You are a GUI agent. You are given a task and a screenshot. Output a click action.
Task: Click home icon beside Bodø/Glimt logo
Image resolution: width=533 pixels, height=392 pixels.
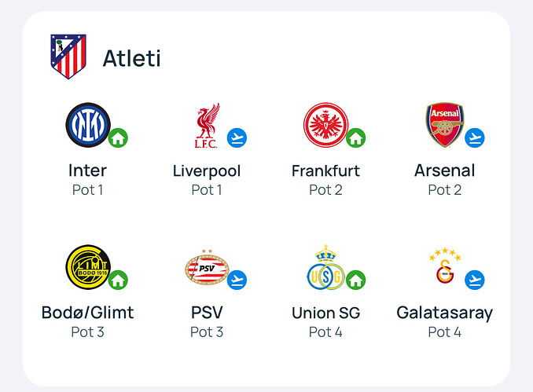[x=118, y=280]
